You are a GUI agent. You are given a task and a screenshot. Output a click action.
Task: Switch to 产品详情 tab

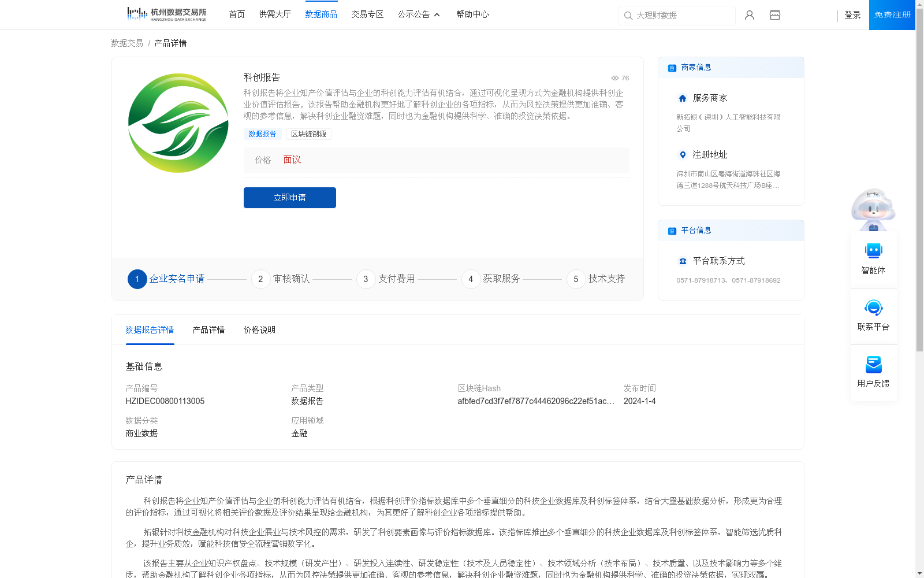(x=208, y=330)
